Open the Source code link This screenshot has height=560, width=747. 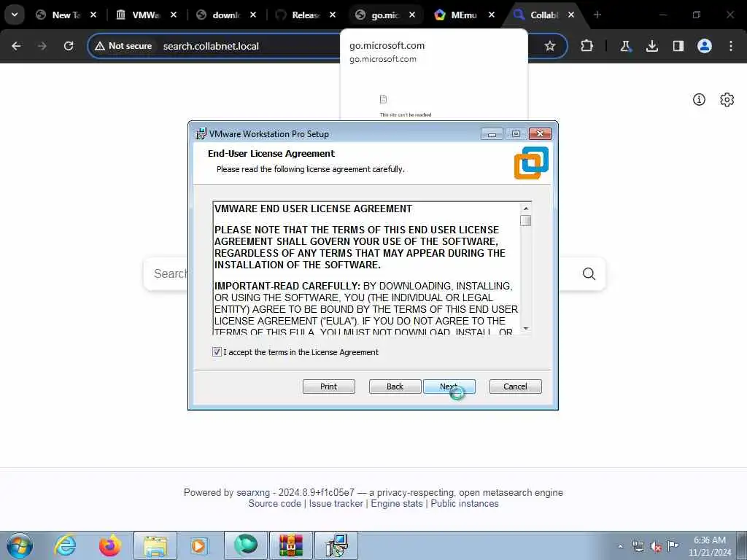[x=274, y=504]
